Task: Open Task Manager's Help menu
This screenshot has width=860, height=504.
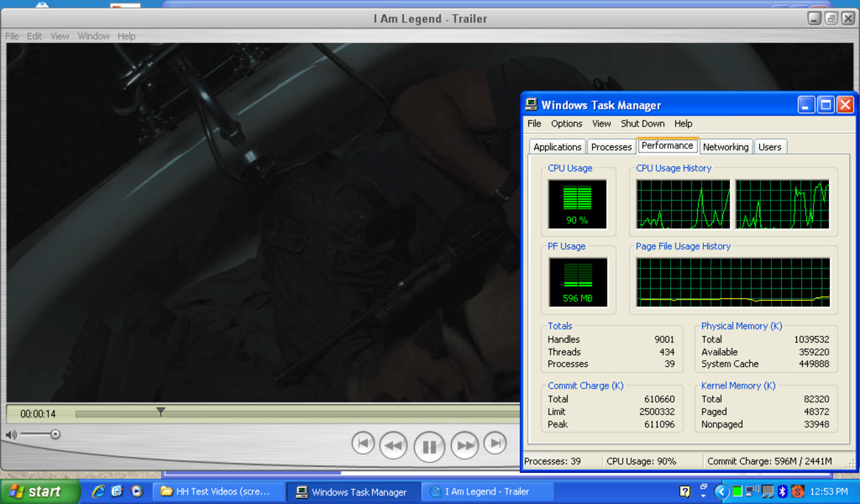Action: (x=683, y=124)
